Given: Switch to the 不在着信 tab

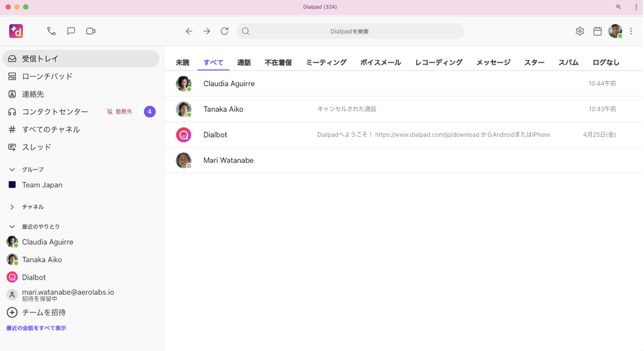Looking at the screenshot, I should pyautogui.click(x=278, y=63).
